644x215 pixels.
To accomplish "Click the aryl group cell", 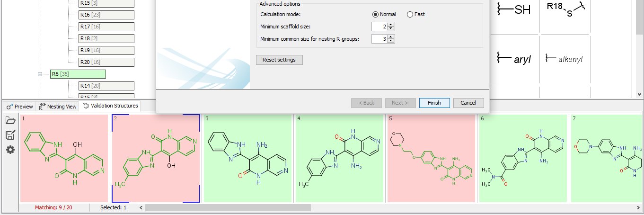I will pos(514,59).
